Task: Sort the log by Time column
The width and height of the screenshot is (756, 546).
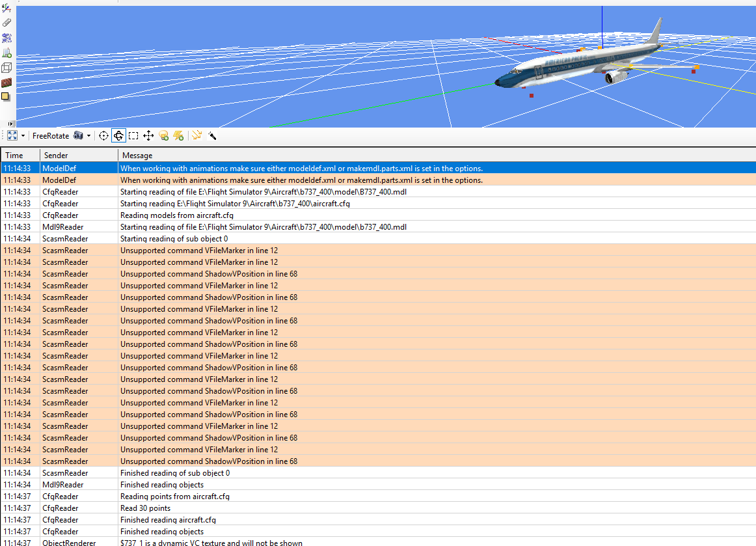Action: coord(20,156)
